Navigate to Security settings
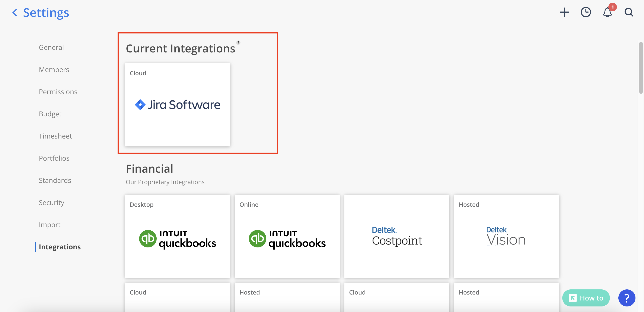The width and height of the screenshot is (644, 312). coord(51,202)
